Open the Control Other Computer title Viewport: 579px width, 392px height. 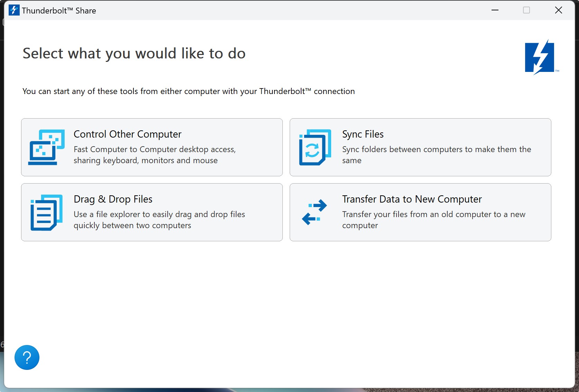click(128, 134)
